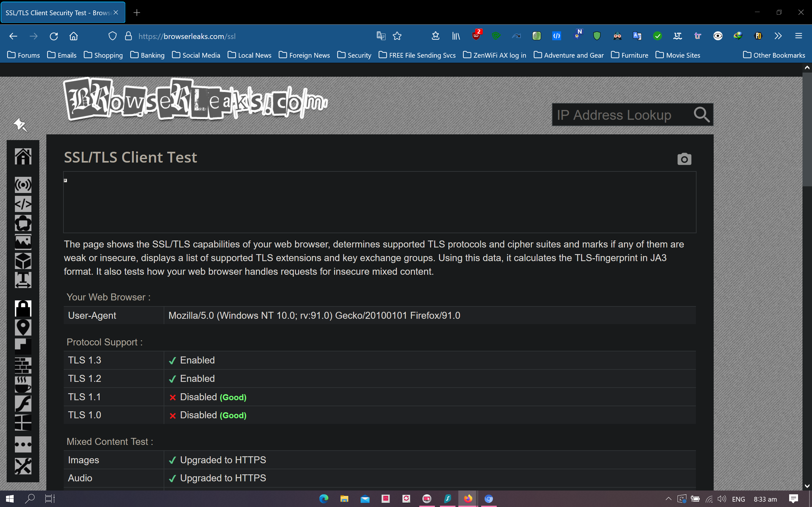Open the font fingerprint T sidebar icon
The image size is (812, 507).
click(23, 280)
